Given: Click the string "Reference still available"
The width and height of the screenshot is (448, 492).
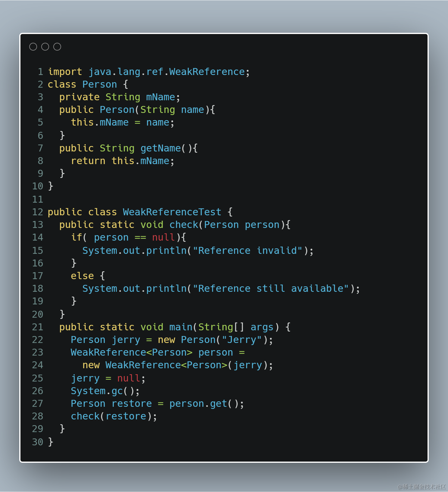Looking at the screenshot, I should pyautogui.click(x=271, y=289).
